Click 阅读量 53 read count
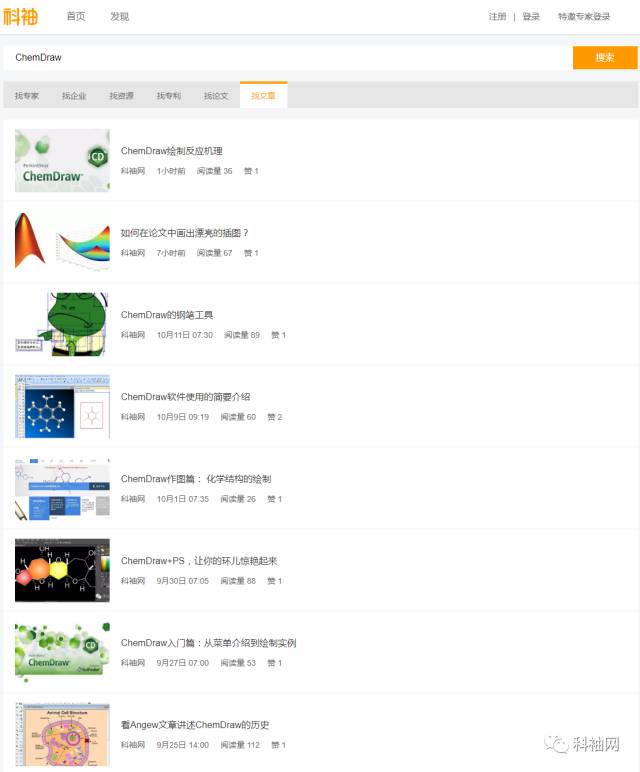Viewport: 640px width, 772px height. pyautogui.click(x=238, y=663)
